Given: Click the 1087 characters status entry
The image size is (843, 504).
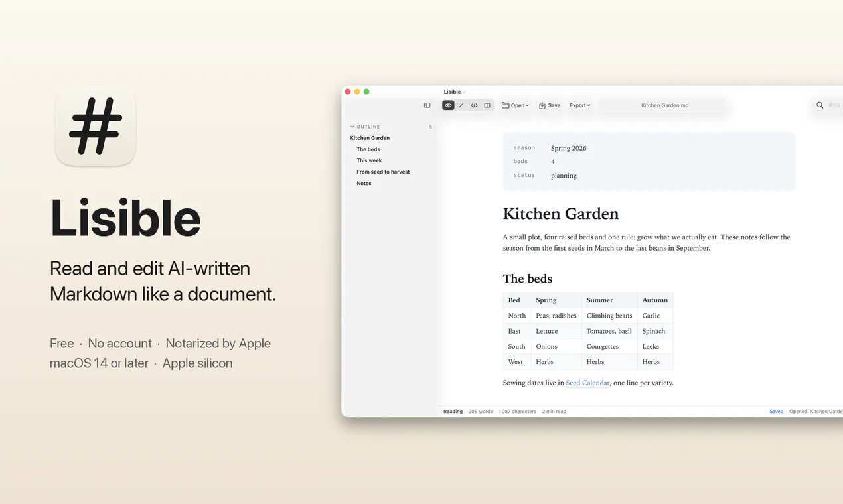Looking at the screenshot, I should 518,412.
